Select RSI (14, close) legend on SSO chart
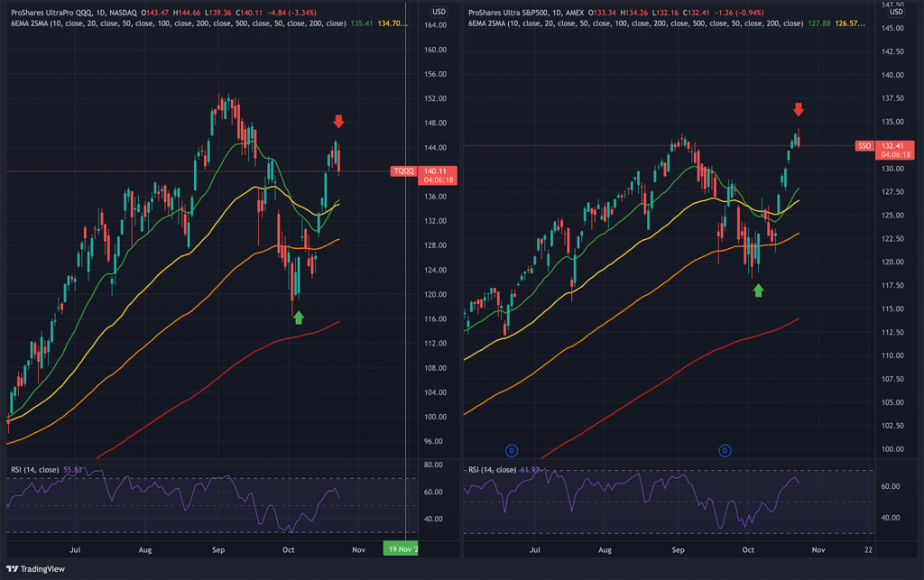The height and width of the screenshot is (580, 924). [492, 470]
